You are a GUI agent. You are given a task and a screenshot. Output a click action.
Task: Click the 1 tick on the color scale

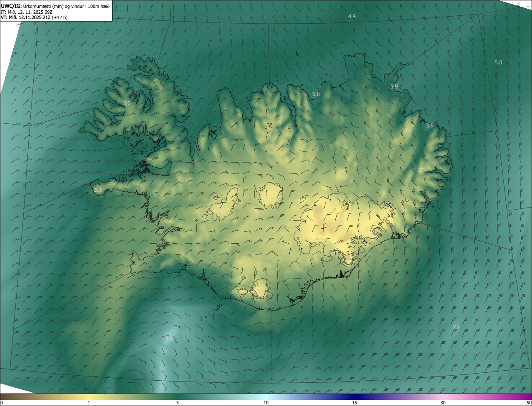point(89,403)
